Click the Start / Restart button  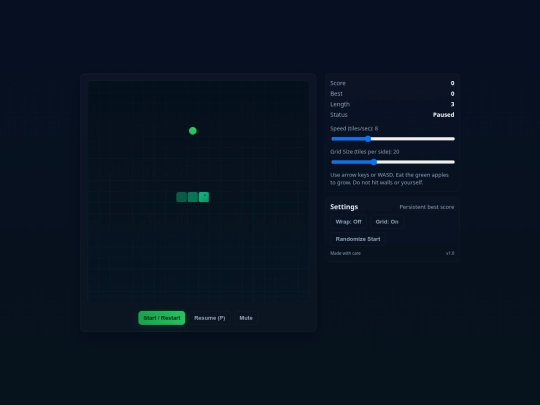pos(162,318)
